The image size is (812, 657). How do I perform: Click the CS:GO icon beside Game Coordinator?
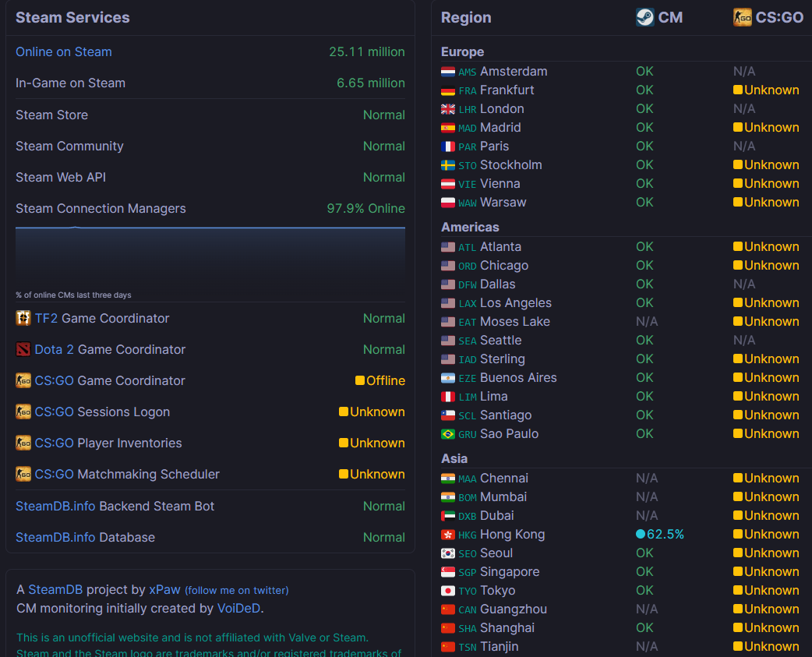click(23, 380)
